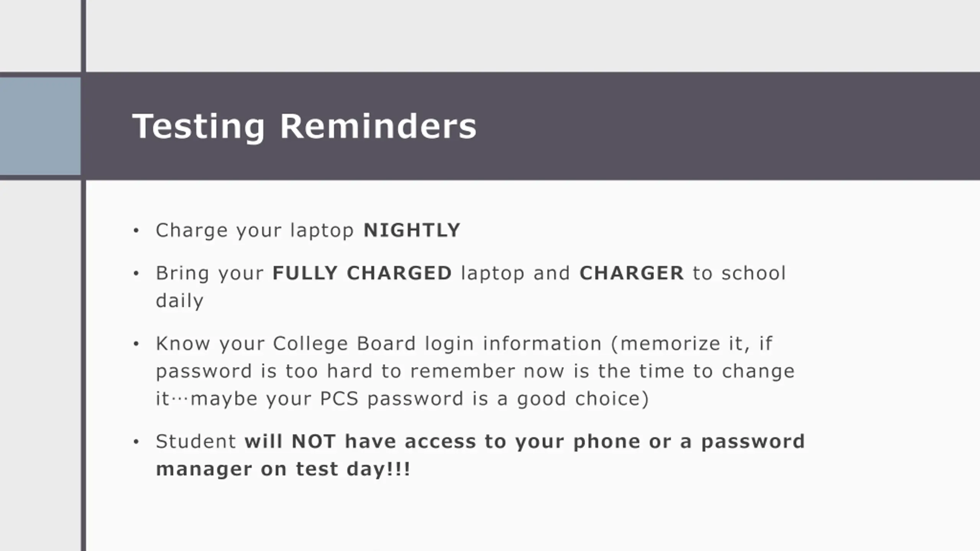
Task: Click the bullet dot before "Know your College Board"
Action: pyautogui.click(x=136, y=344)
